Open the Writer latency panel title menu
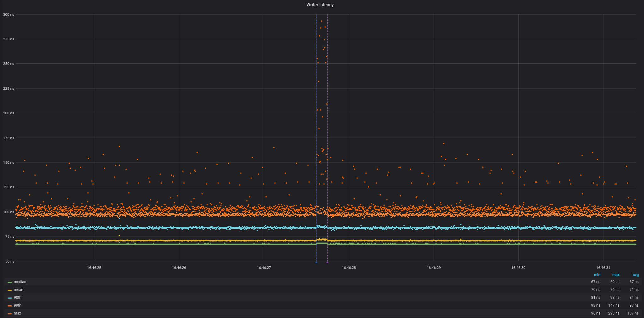This screenshot has width=644, height=318. point(320,5)
